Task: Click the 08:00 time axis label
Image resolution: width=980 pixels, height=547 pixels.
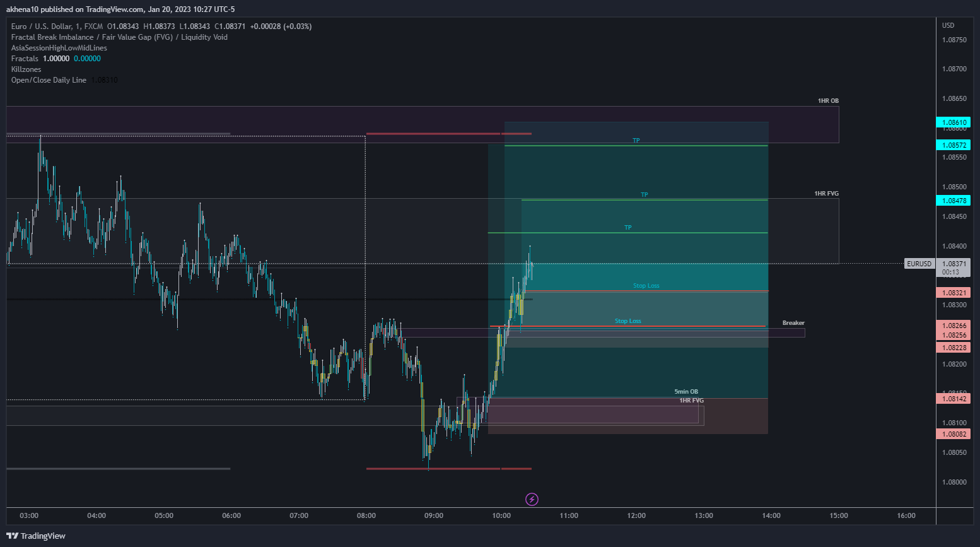Action: (x=366, y=515)
